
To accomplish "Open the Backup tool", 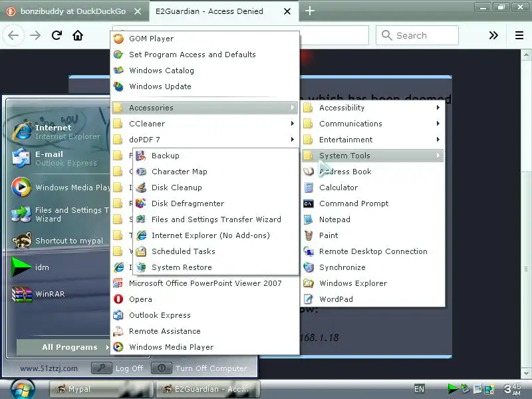I will (x=215, y=156).
